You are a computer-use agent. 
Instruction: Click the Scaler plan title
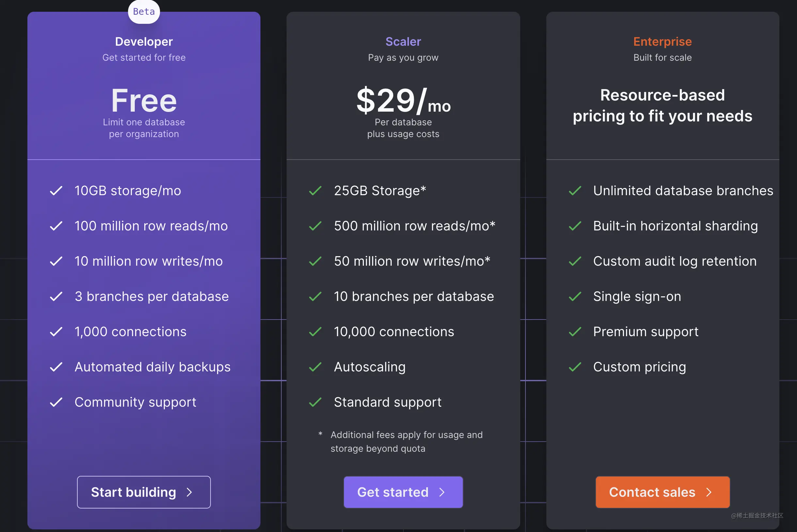(403, 42)
